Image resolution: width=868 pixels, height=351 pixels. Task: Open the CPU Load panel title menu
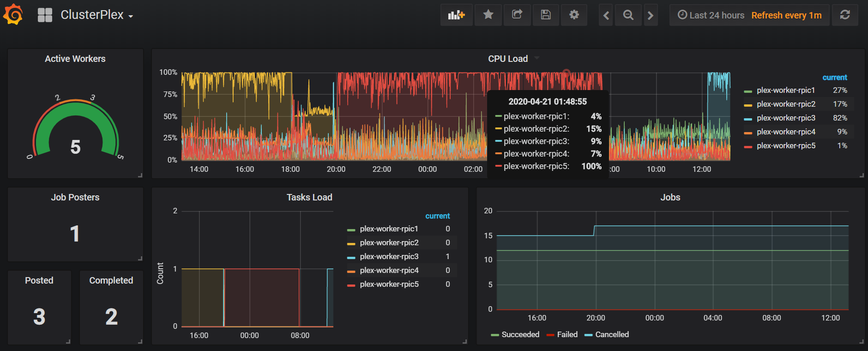point(508,59)
